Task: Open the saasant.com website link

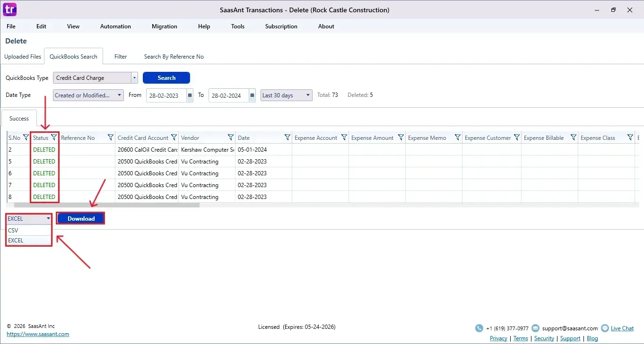Action: (38, 334)
